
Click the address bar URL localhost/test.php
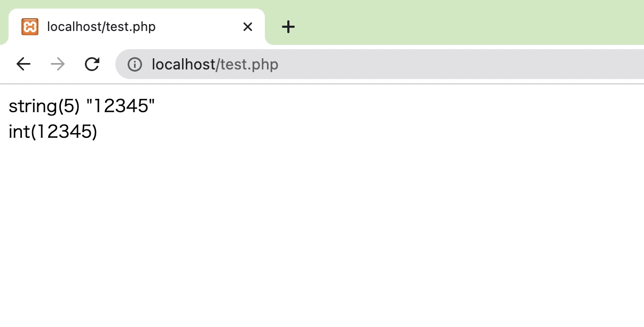(215, 64)
